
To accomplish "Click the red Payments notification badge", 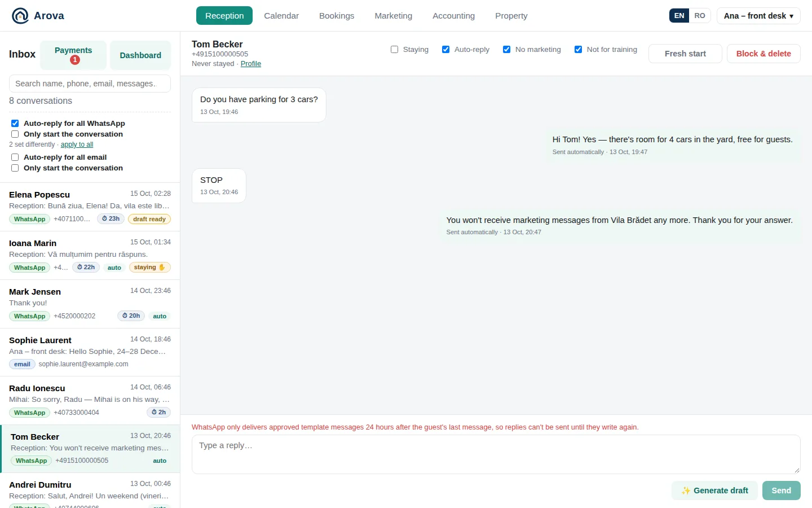I will (75, 60).
